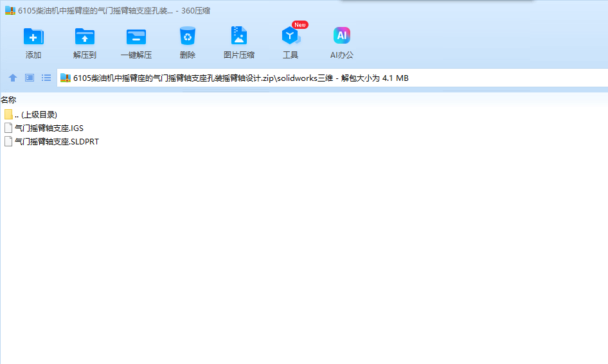Viewport: 608px width, 364px height.
Task: Click the archive path address field
Action: coord(332,78)
